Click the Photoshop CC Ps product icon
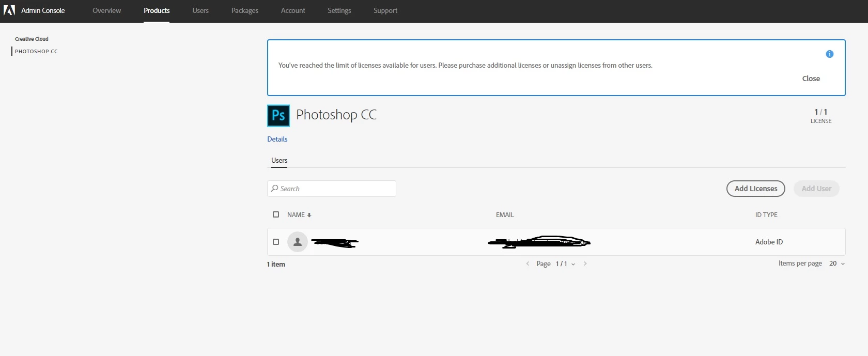This screenshot has height=356, width=868. (278, 116)
